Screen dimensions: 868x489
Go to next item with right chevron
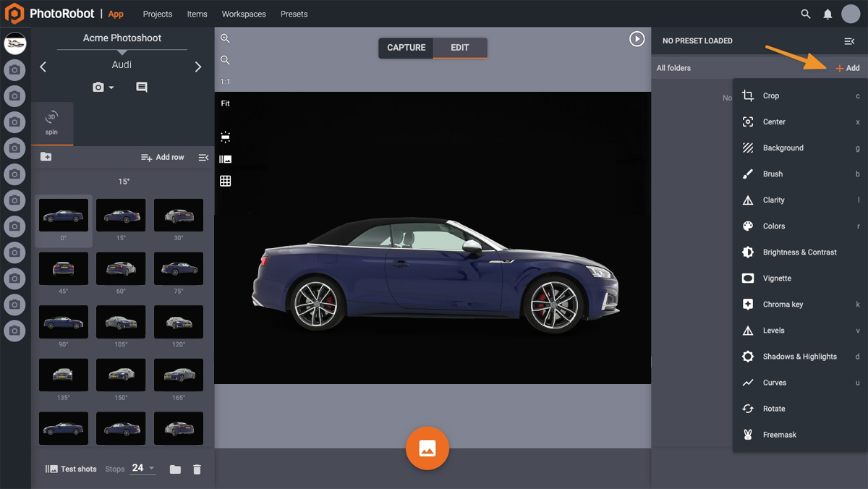[x=198, y=67]
